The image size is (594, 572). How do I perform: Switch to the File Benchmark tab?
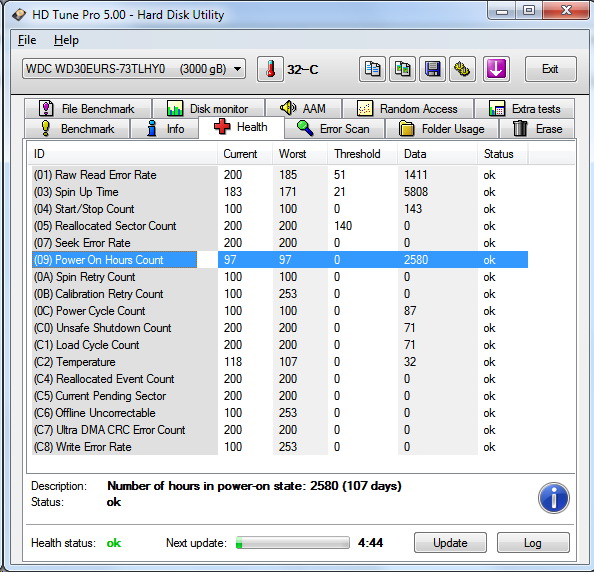point(88,109)
